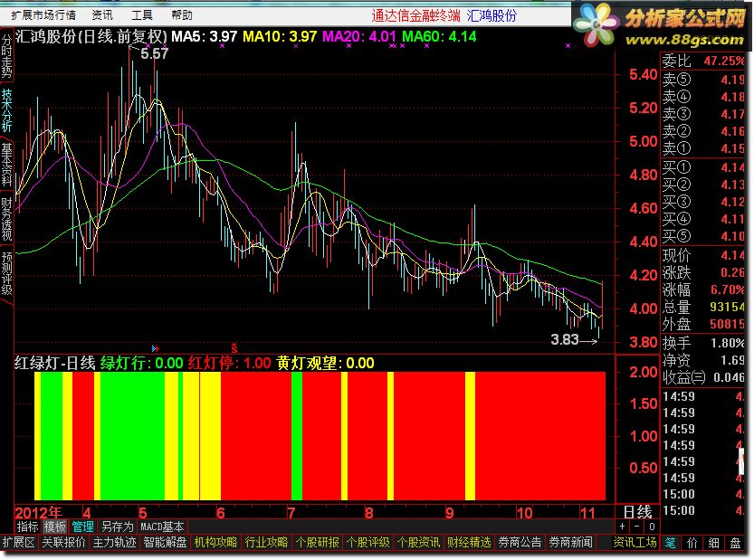Screen dimensions: 754x560
Task: Click the MA20: 4.01 label
Action: (x=359, y=36)
